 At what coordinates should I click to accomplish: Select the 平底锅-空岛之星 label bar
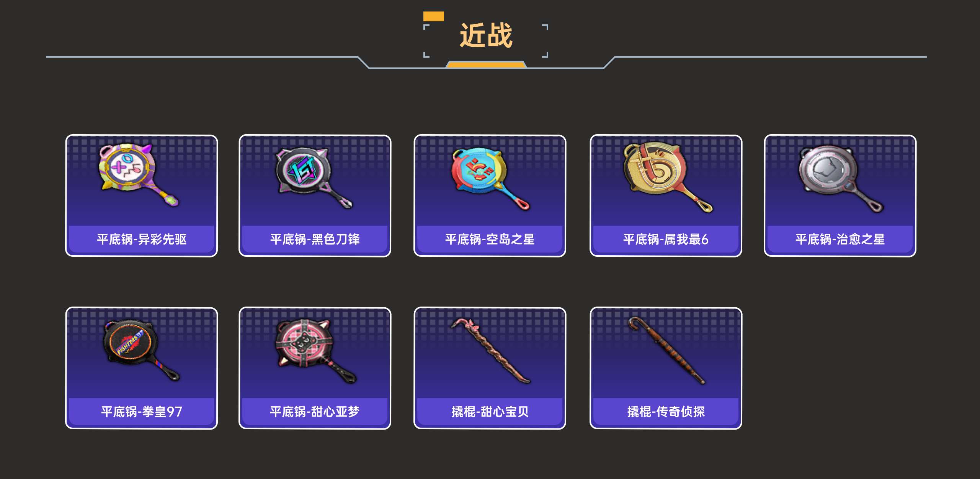click(x=490, y=239)
